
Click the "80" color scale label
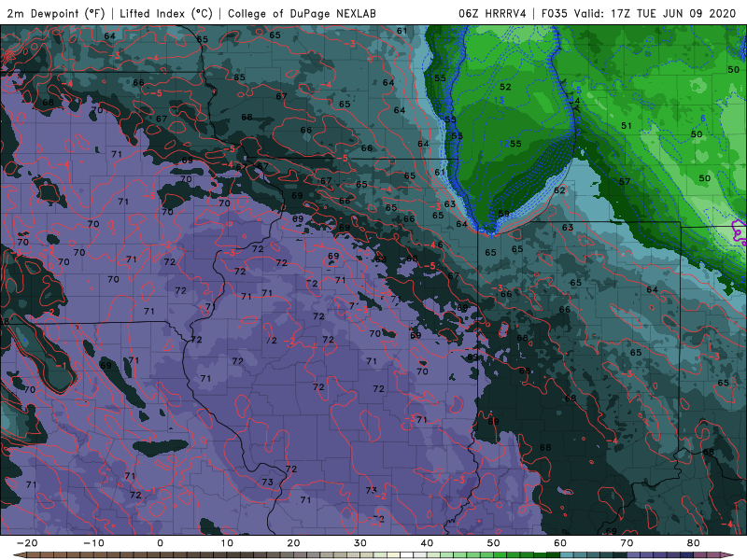[694, 543]
